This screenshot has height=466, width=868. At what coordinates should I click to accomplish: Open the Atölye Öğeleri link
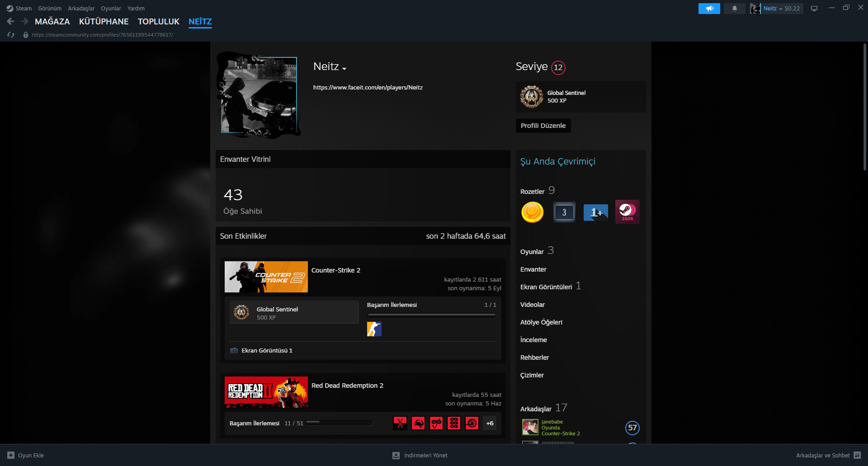pos(541,322)
